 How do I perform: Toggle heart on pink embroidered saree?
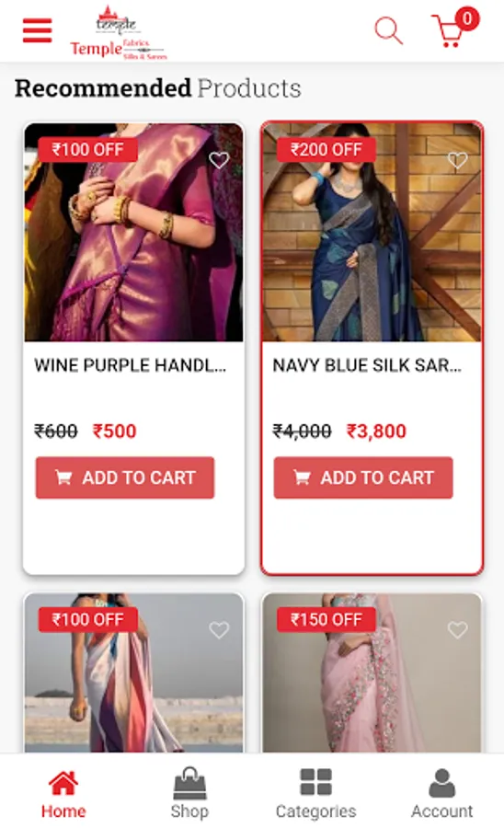point(458,629)
